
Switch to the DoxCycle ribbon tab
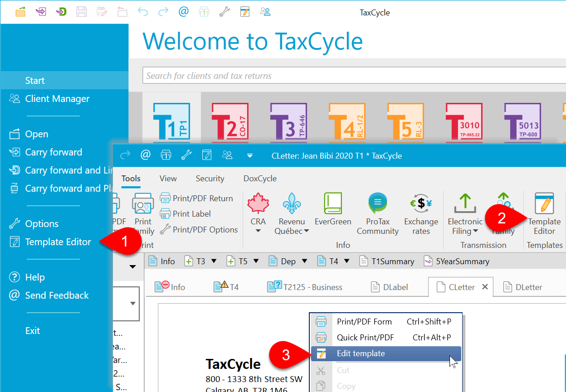260,179
